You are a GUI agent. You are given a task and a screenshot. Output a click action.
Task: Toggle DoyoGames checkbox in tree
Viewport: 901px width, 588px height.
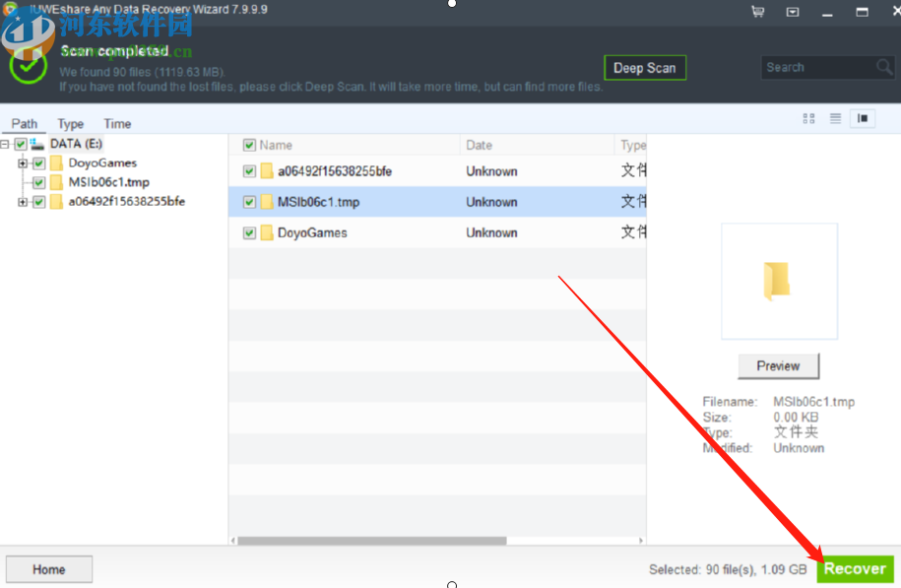point(39,163)
